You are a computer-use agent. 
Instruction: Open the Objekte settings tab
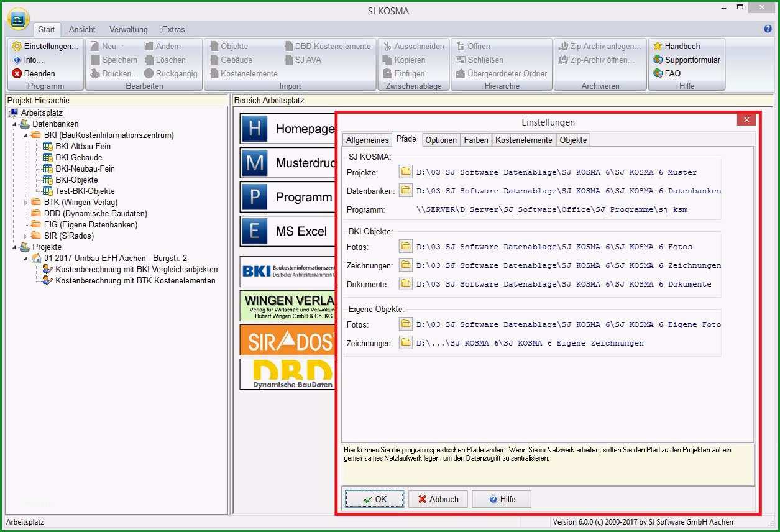[573, 140]
